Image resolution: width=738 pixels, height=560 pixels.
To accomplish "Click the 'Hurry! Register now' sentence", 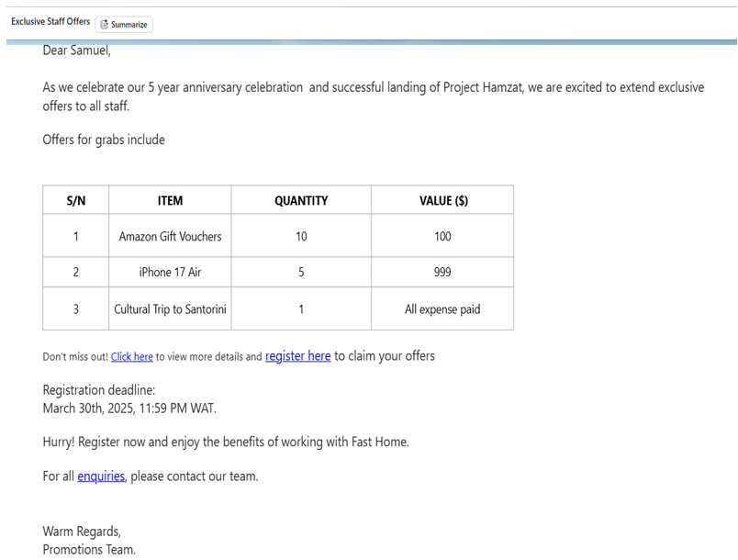I will pyautogui.click(x=226, y=442).
